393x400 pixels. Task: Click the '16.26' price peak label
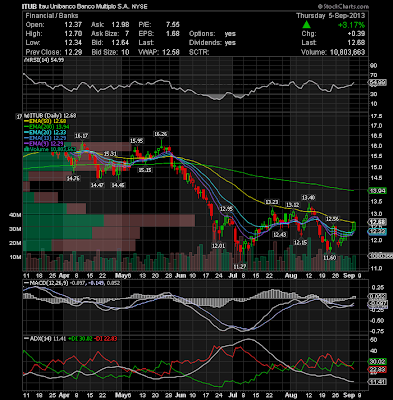[x=160, y=134]
